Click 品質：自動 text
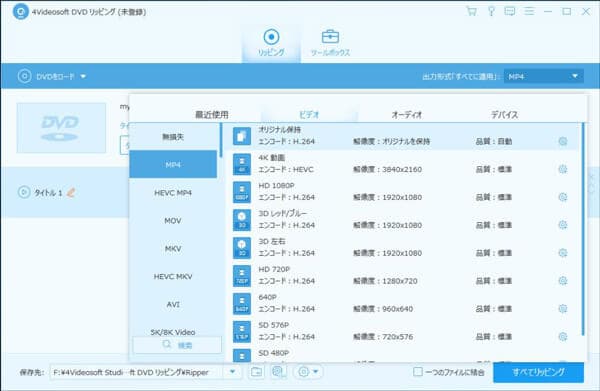This screenshot has height=391, width=600. pyautogui.click(x=494, y=141)
